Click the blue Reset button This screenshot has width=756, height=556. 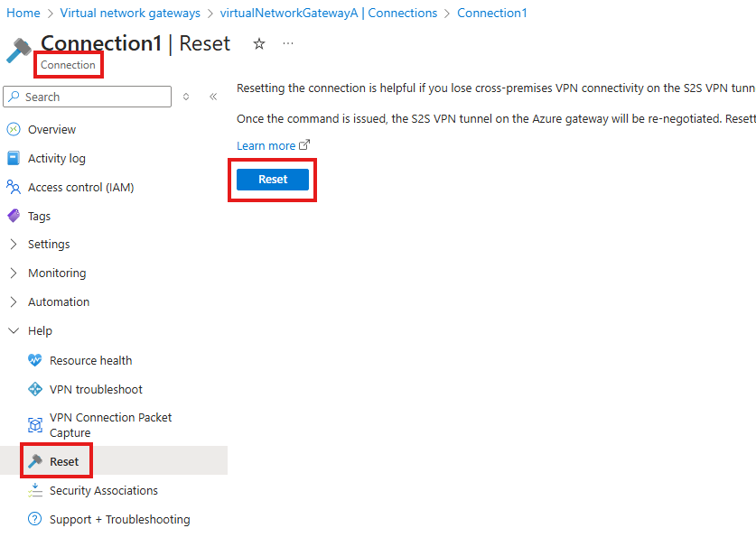(273, 180)
